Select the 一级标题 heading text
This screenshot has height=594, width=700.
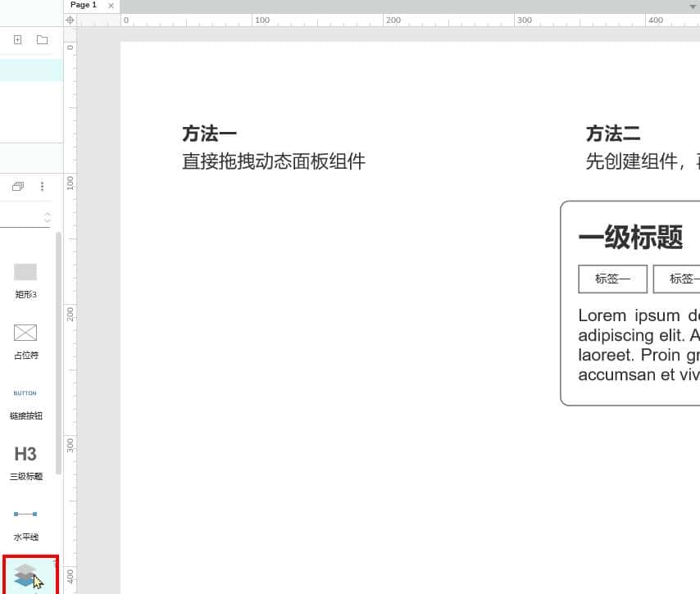tap(631, 238)
